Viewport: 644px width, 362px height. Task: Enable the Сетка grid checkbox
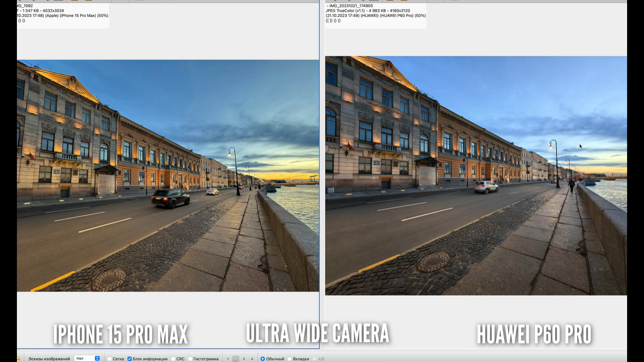109,359
